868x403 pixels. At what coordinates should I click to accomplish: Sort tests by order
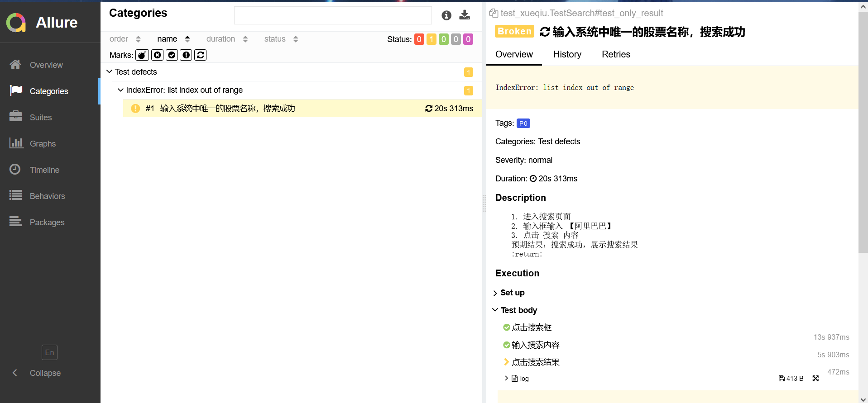(x=125, y=39)
